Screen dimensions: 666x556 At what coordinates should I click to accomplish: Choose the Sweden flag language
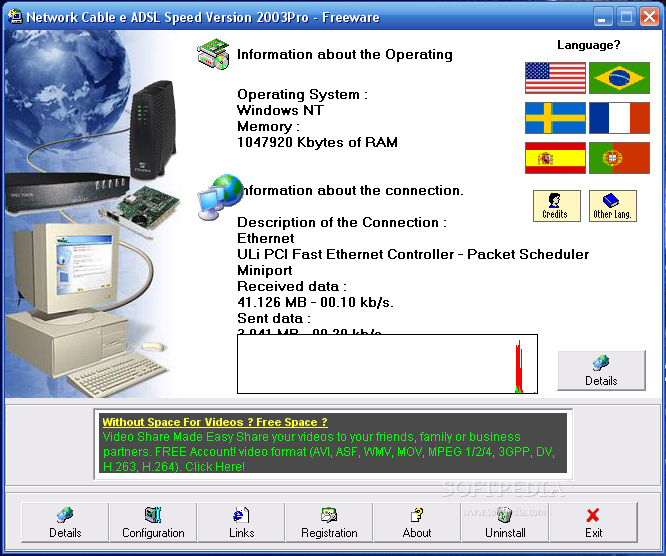point(555,118)
